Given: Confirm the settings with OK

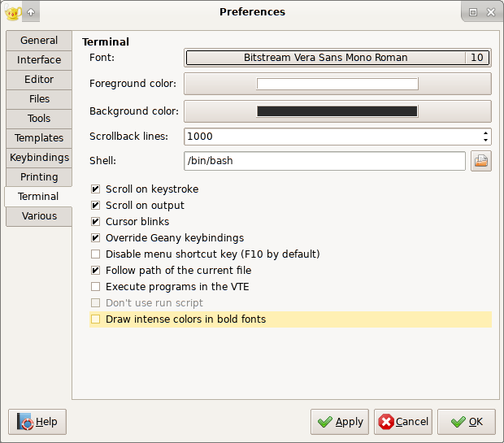Looking at the screenshot, I should pyautogui.click(x=467, y=422).
